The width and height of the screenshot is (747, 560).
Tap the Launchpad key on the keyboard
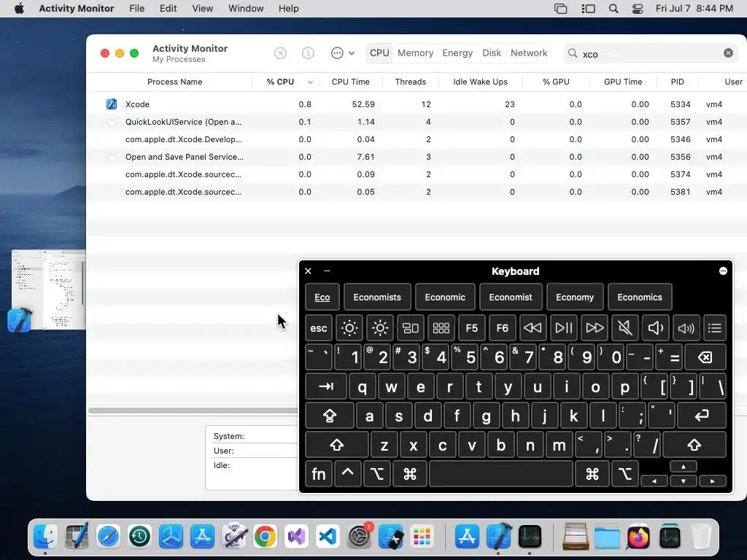coord(441,328)
